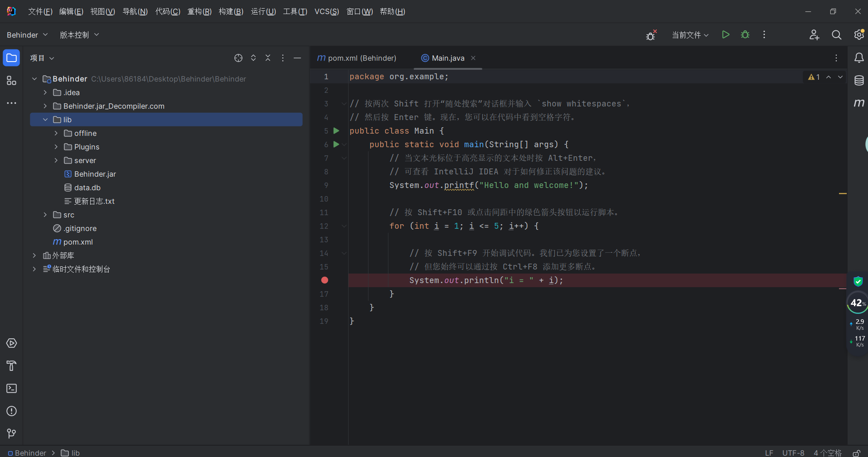Expand all project tree nodes
Screen dimensions: 868x457
tap(253, 58)
